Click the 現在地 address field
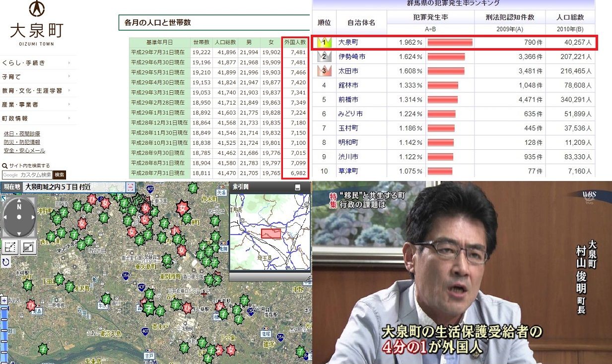This screenshot has width=612, height=364. tap(74, 187)
